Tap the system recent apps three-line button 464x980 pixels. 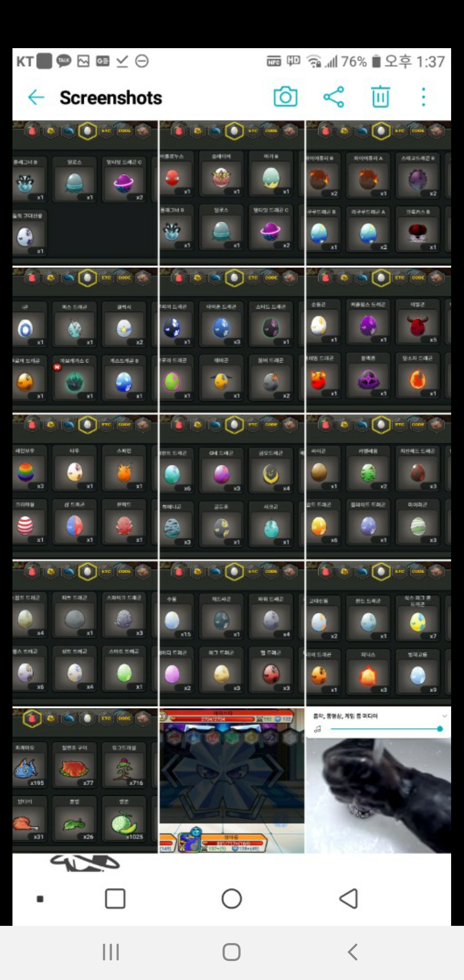click(111, 952)
